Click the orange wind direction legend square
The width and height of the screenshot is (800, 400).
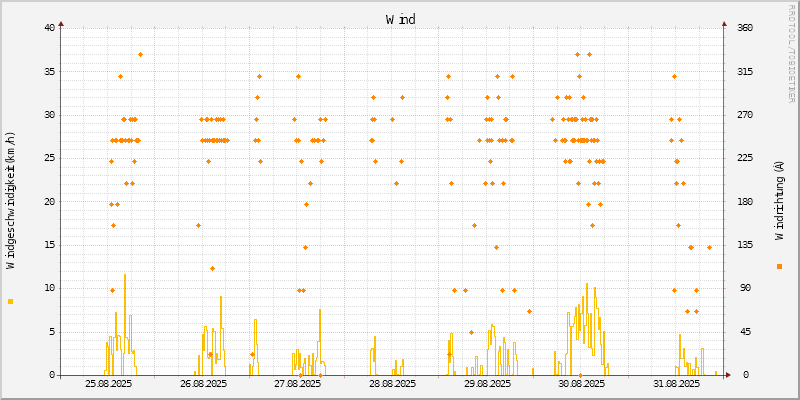(779, 266)
